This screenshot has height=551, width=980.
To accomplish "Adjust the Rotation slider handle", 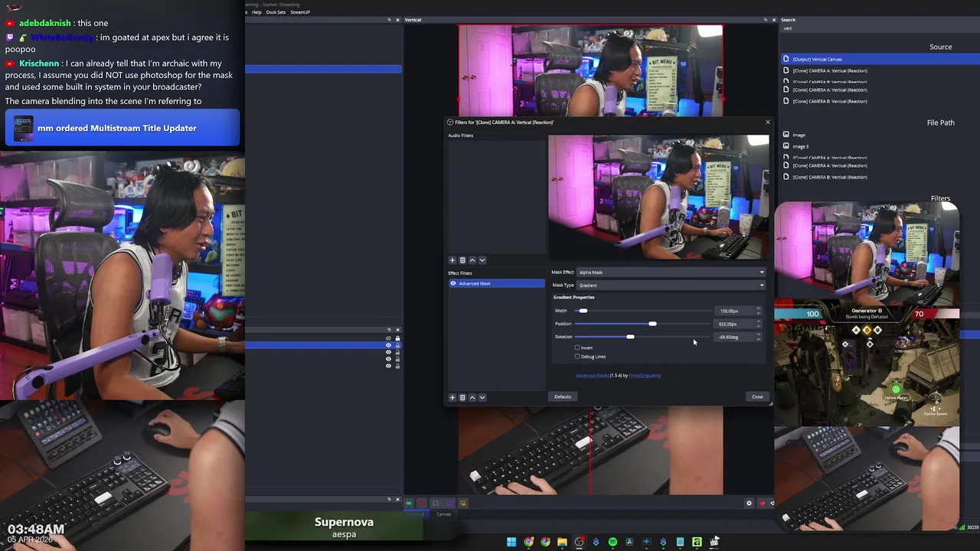I will (x=630, y=337).
